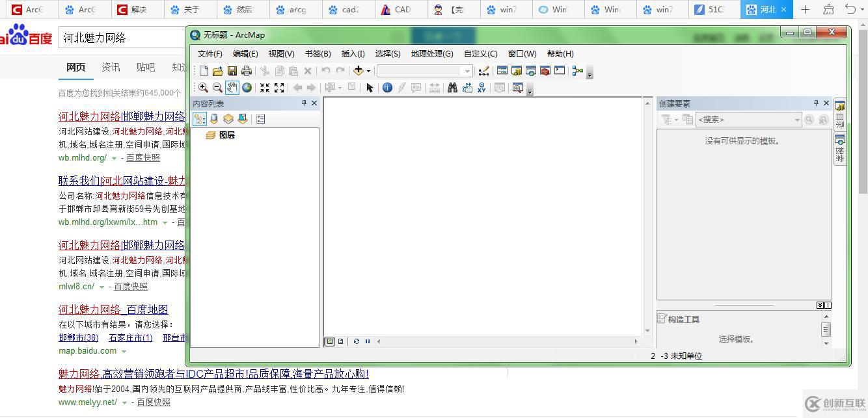Open the Editor toolbar pencil icon
Image resolution: width=868 pixels, height=418 pixels.
483,71
